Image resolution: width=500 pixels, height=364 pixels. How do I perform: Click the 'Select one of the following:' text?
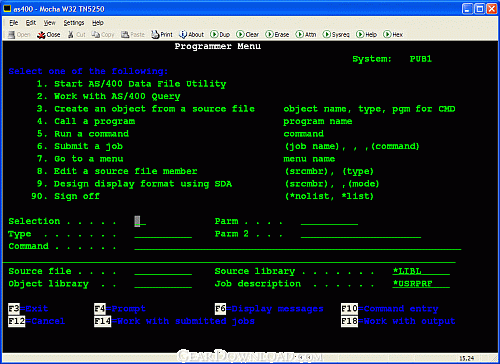(88, 71)
